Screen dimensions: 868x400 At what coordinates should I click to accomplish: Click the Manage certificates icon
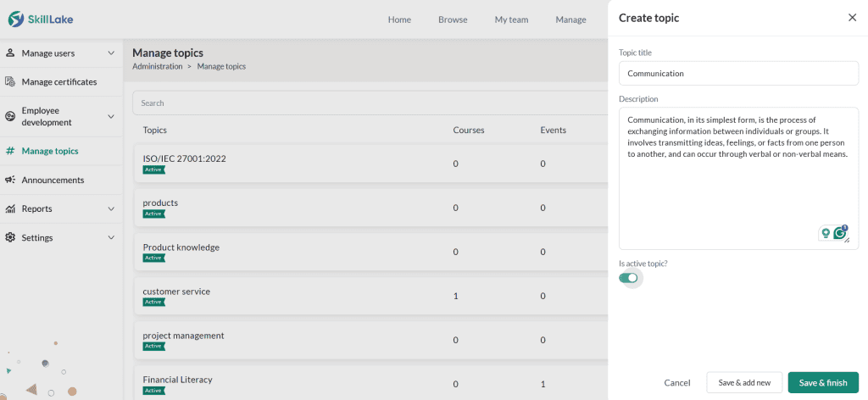tap(10, 82)
